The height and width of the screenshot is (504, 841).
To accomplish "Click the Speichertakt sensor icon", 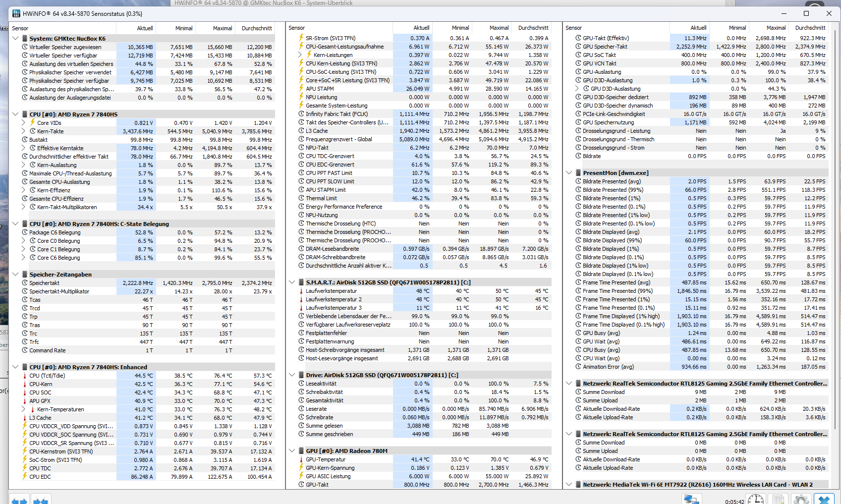I will 25,282.
